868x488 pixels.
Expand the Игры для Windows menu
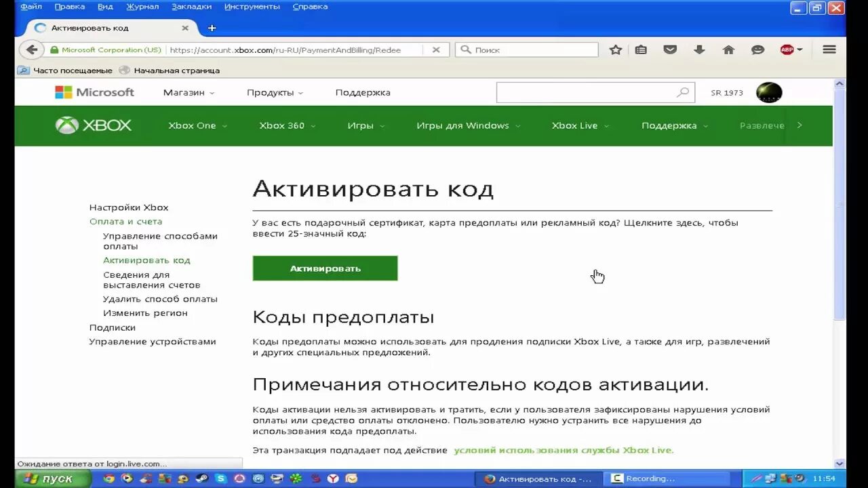[469, 125]
